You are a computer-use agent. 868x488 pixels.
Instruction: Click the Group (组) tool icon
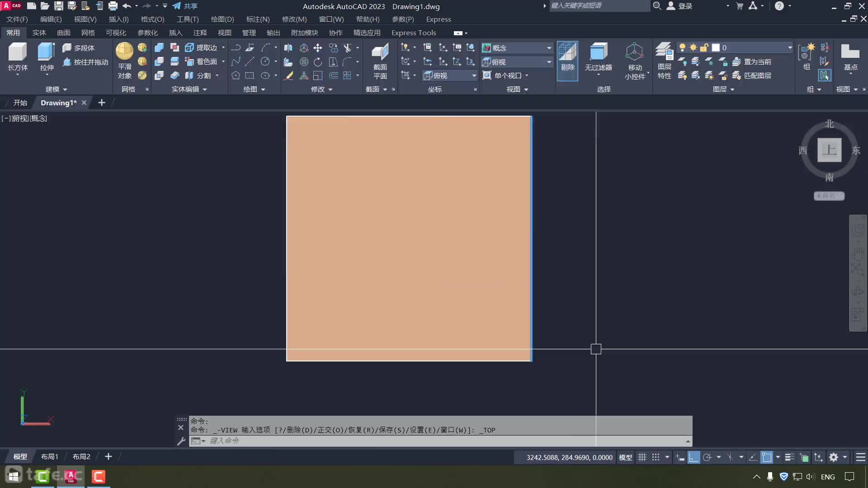806,57
